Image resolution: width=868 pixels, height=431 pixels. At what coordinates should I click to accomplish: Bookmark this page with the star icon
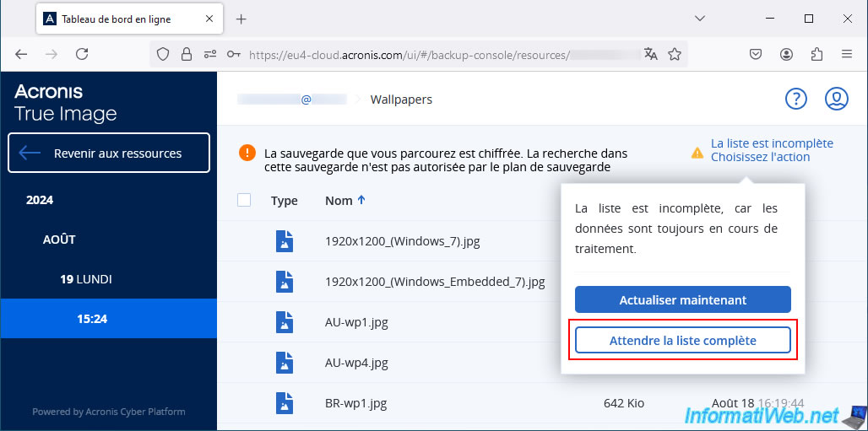[675, 54]
